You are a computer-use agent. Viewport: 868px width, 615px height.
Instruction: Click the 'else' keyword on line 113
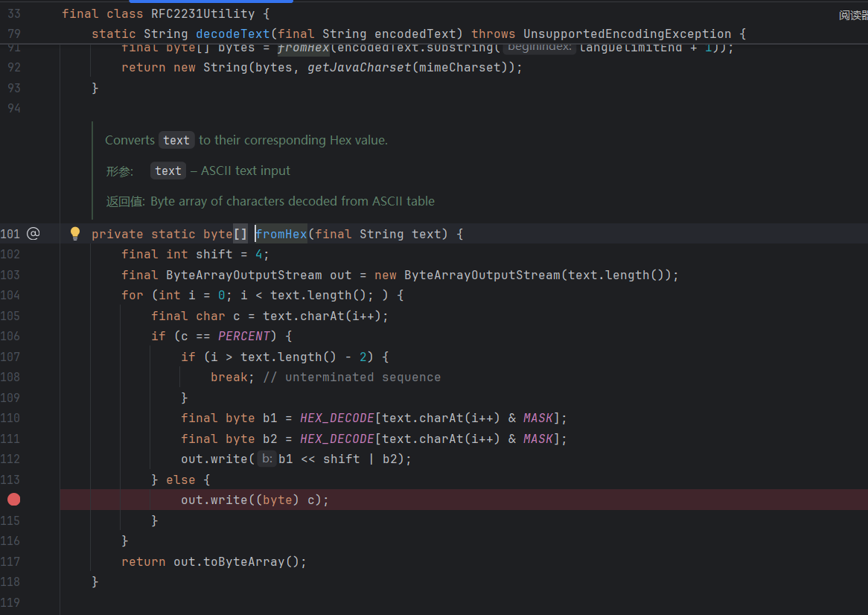pyautogui.click(x=180, y=480)
